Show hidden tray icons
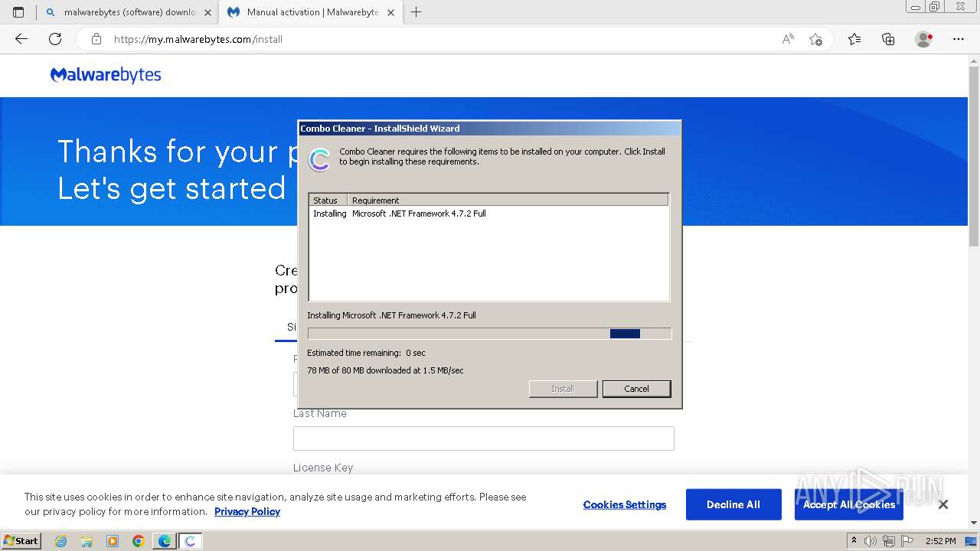This screenshot has height=551, width=980. pyautogui.click(x=854, y=541)
